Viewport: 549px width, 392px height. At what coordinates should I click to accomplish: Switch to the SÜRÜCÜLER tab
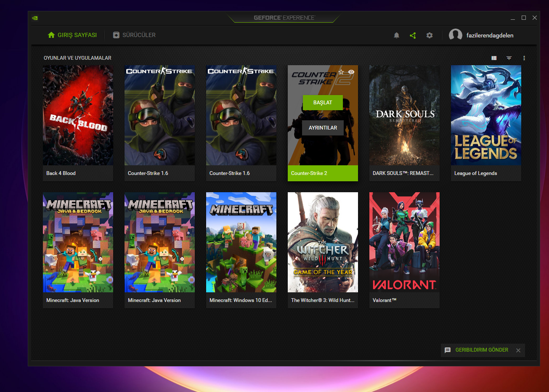tap(134, 35)
